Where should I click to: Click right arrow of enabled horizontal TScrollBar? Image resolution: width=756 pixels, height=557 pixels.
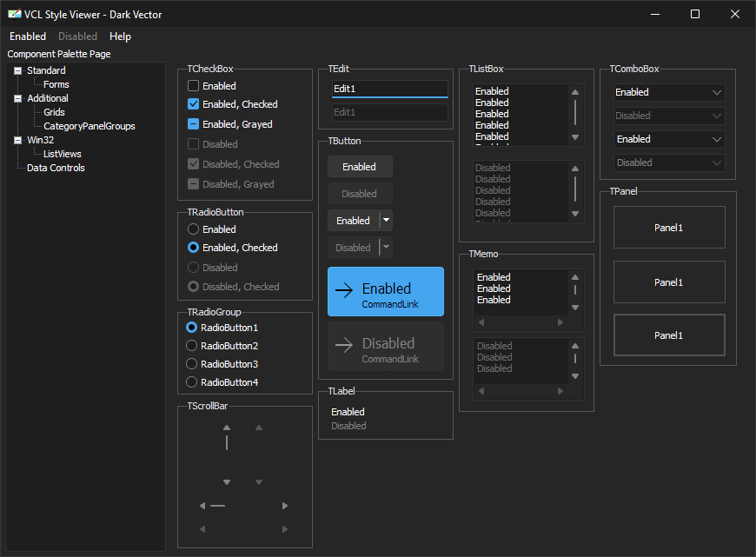[285, 506]
